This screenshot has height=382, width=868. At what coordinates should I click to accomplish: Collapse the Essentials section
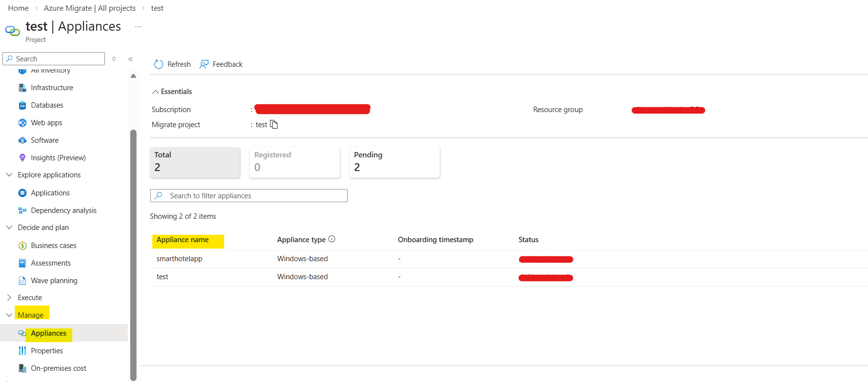[x=156, y=92]
